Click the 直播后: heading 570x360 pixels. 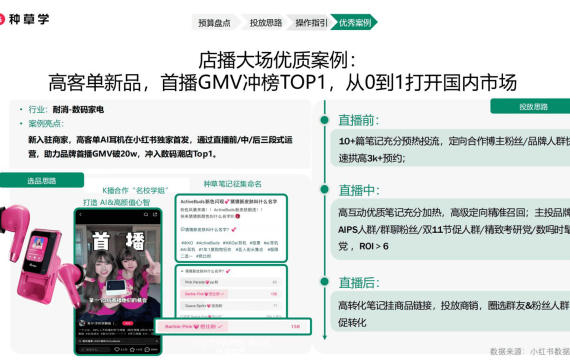pos(359,283)
